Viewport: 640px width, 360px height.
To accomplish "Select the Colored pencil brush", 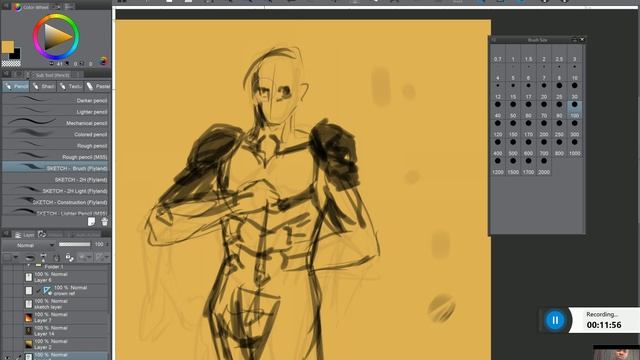I will coord(56,134).
